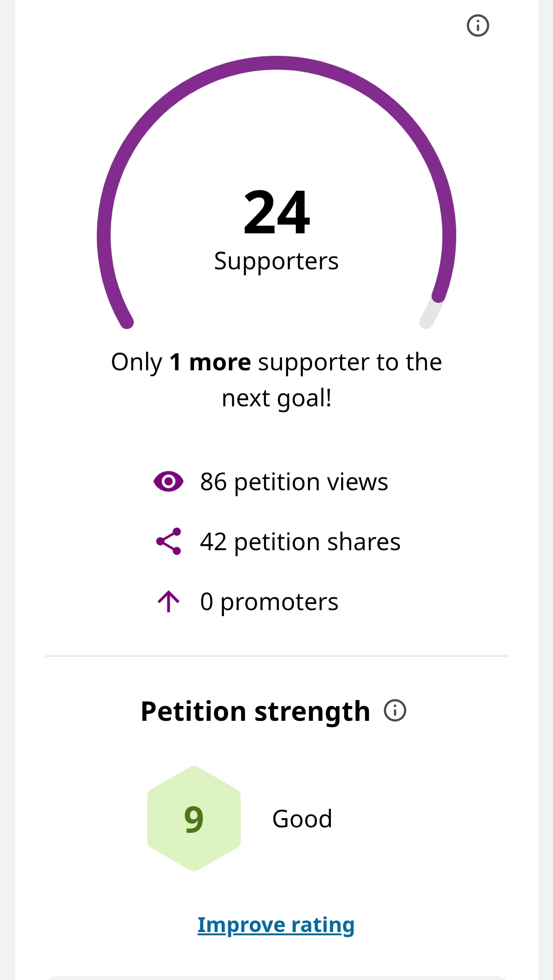Select the "86 petition views" text
The width and height of the screenshot is (553, 980).
tap(294, 482)
